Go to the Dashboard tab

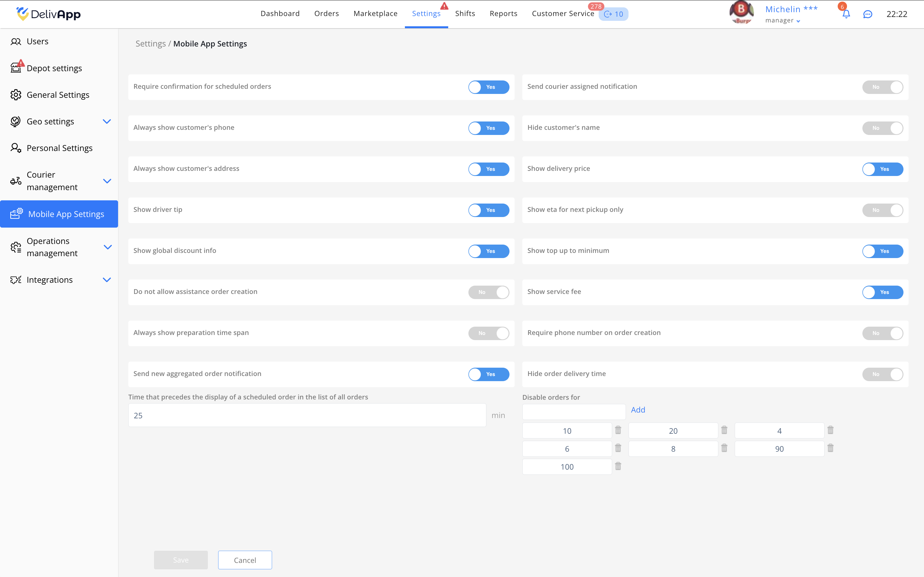[280, 14]
